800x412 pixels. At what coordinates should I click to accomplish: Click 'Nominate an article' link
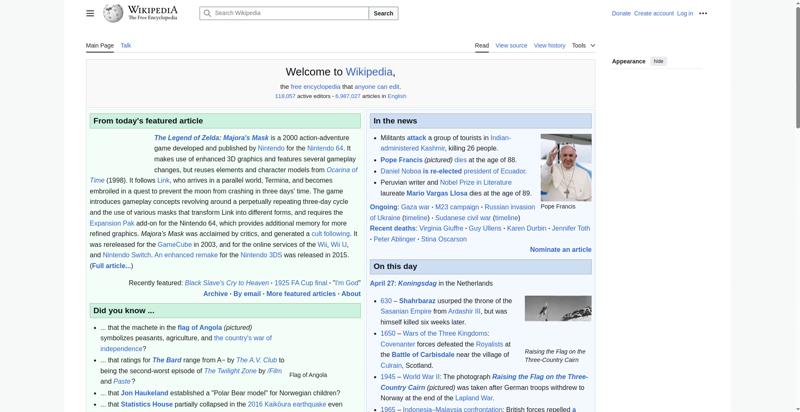coord(561,250)
